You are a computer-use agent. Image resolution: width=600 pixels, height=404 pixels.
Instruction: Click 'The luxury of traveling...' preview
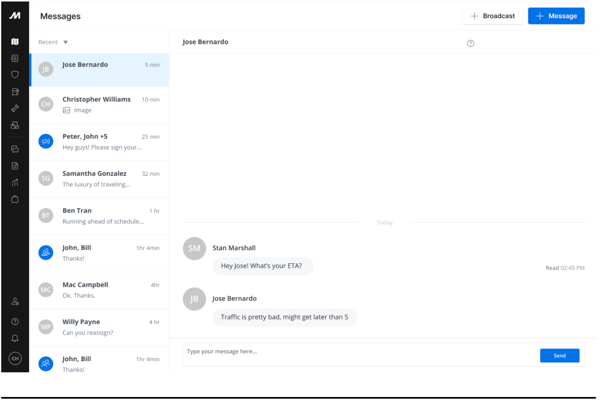pos(96,185)
